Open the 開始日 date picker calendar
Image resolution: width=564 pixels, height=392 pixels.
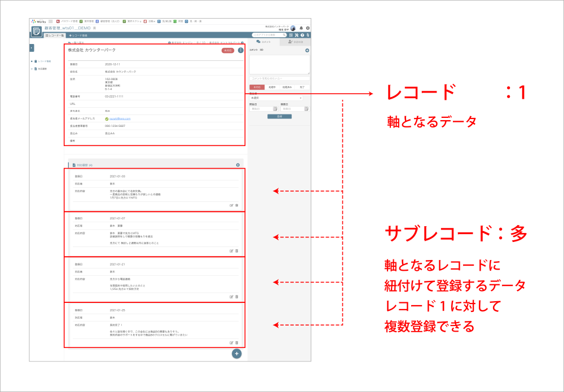[x=275, y=109]
